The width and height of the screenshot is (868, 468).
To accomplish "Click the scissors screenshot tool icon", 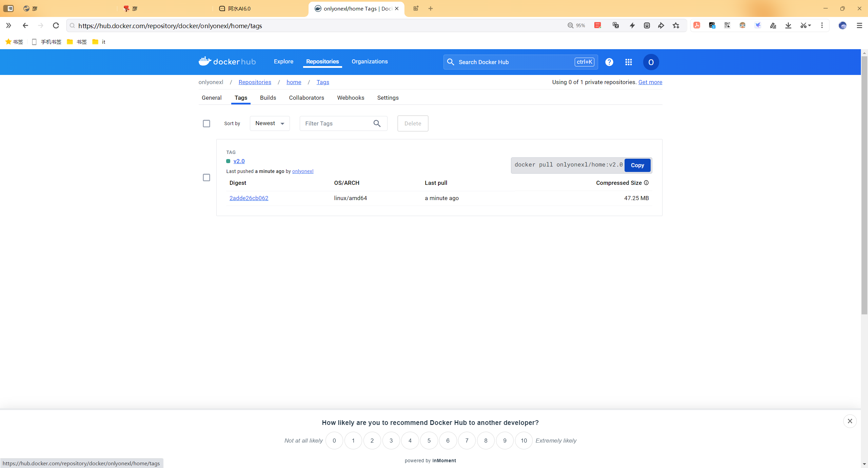I will [x=803, y=25].
